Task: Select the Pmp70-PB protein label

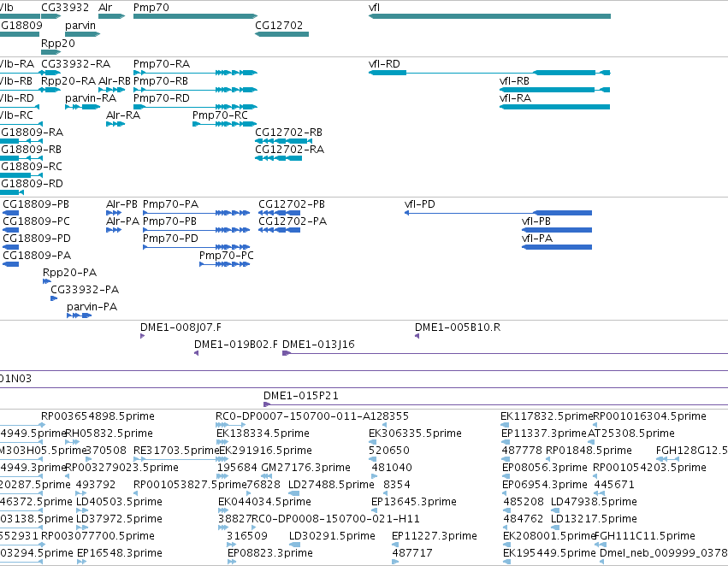Action: 169,221
